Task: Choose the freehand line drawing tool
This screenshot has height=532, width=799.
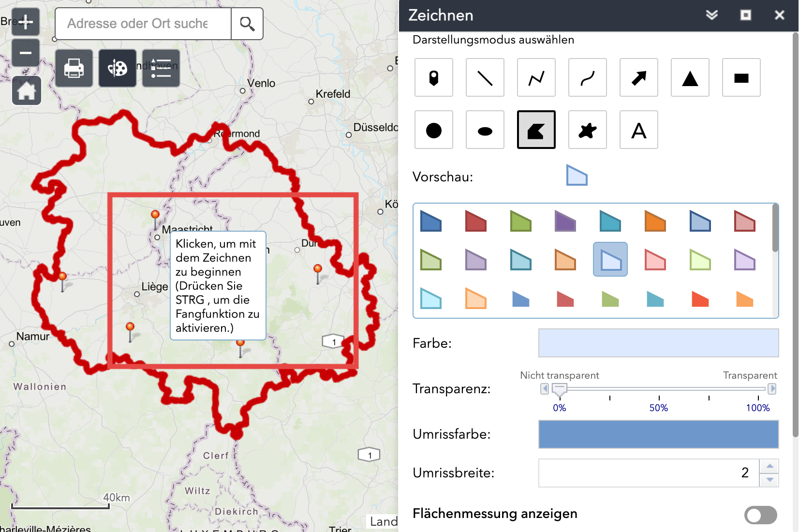Action: [587, 78]
